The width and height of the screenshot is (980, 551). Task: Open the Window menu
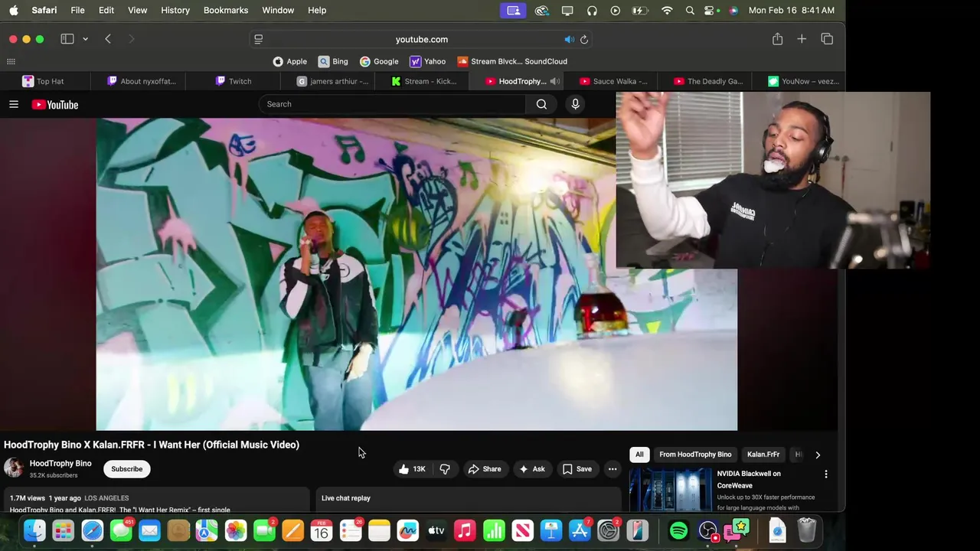pos(278,10)
